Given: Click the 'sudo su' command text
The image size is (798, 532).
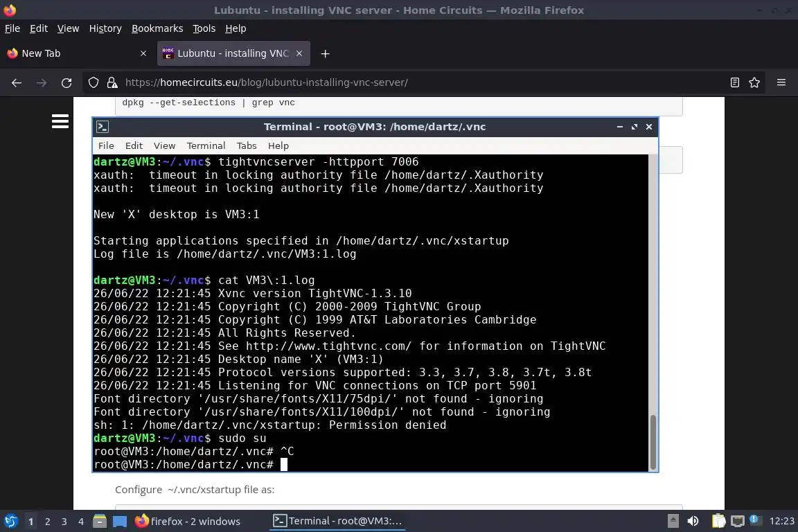Looking at the screenshot, I should click(242, 438).
